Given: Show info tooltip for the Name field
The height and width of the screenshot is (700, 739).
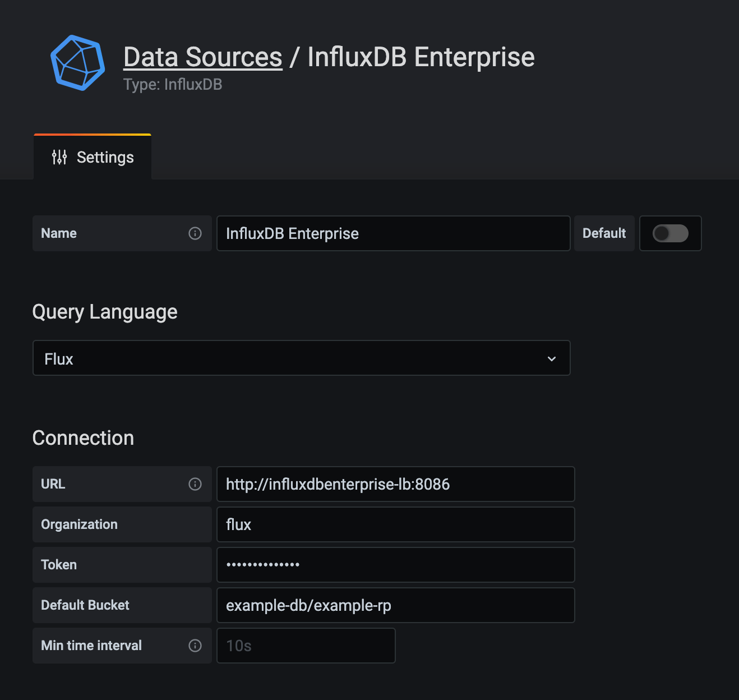Looking at the screenshot, I should (x=195, y=233).
